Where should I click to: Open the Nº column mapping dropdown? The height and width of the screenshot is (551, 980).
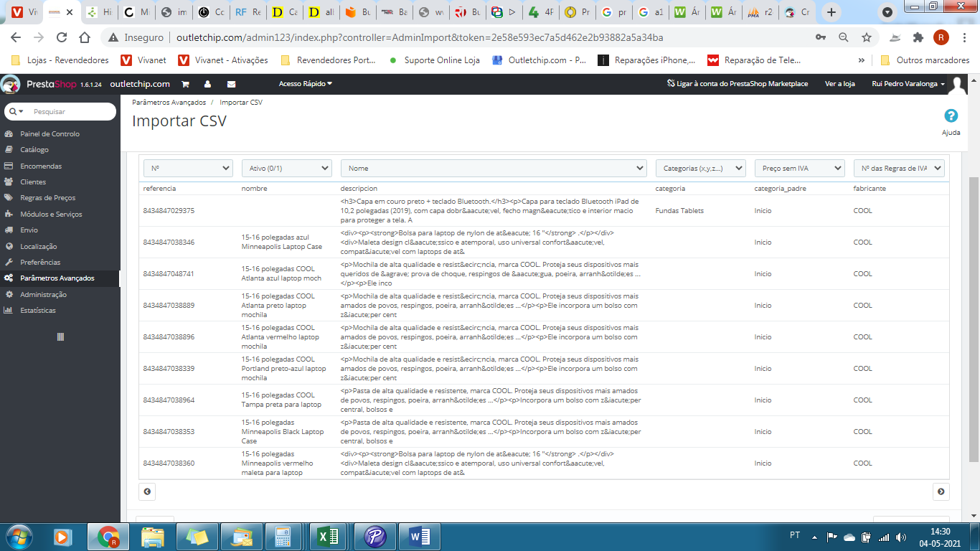coord(188,168)
